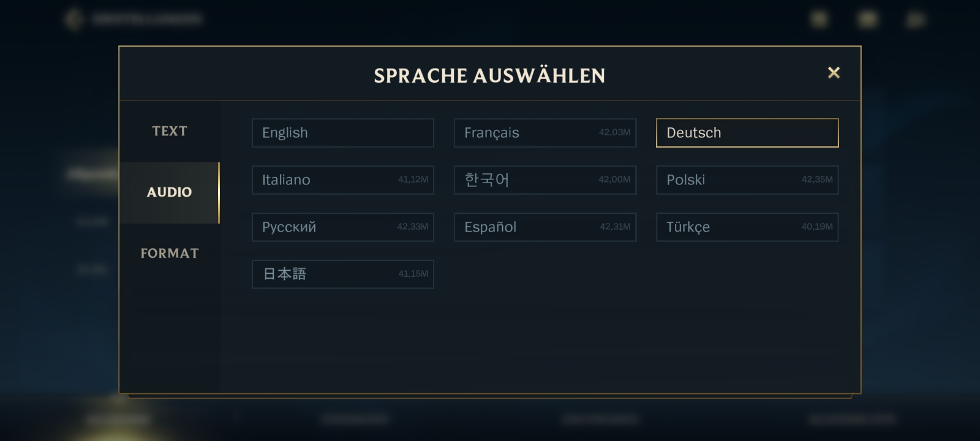The height and width of the screenshot is (441, 980).
Task: Pick the Deutsch language option
Action: [747, 133]
